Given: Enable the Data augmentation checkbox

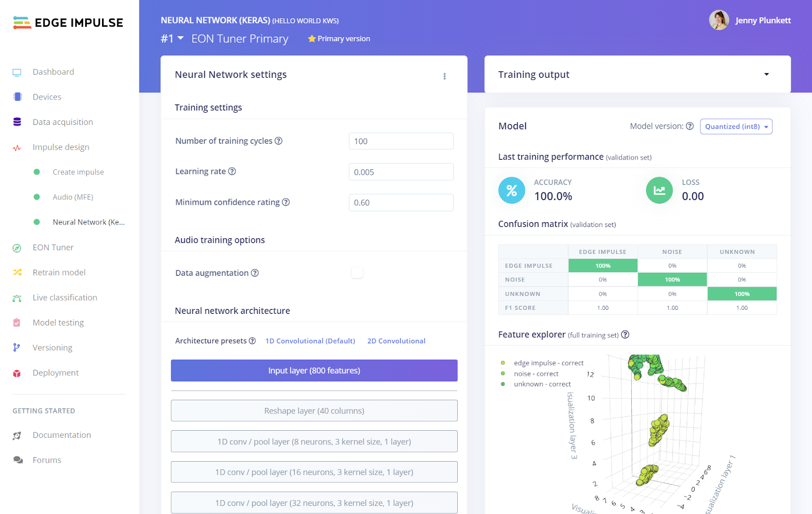Looking at the screenshot, I should 357,273.
